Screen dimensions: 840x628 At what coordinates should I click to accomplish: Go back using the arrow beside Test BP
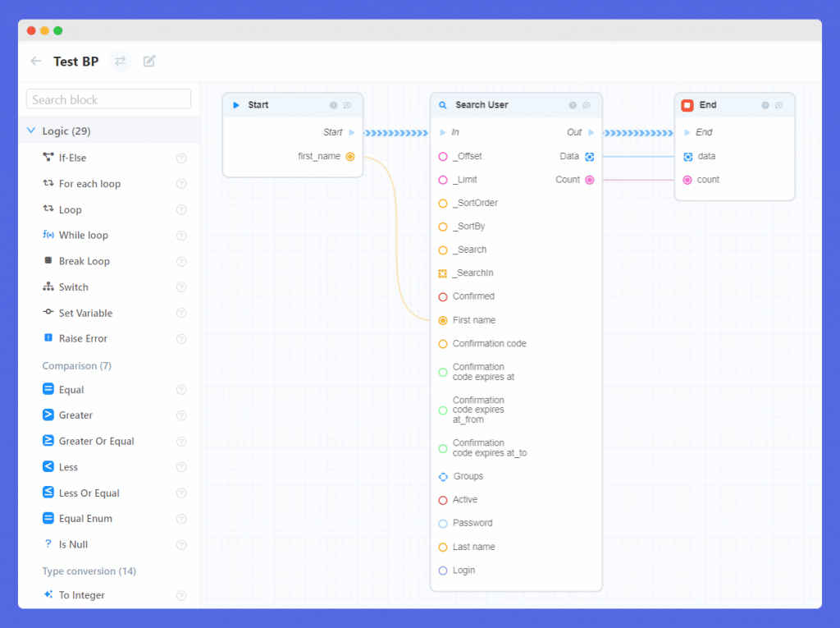pyautogui.click(x=36, y=61)
